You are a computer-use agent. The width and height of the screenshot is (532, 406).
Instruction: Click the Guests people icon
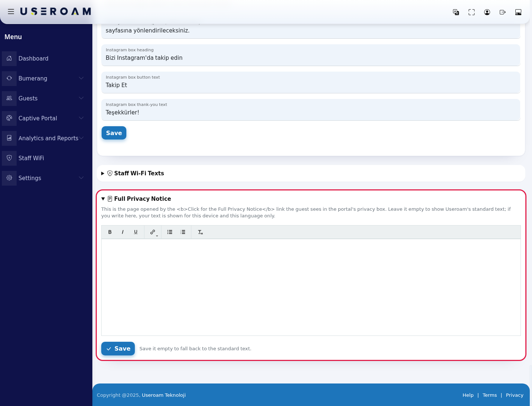[x=9, y=98]
